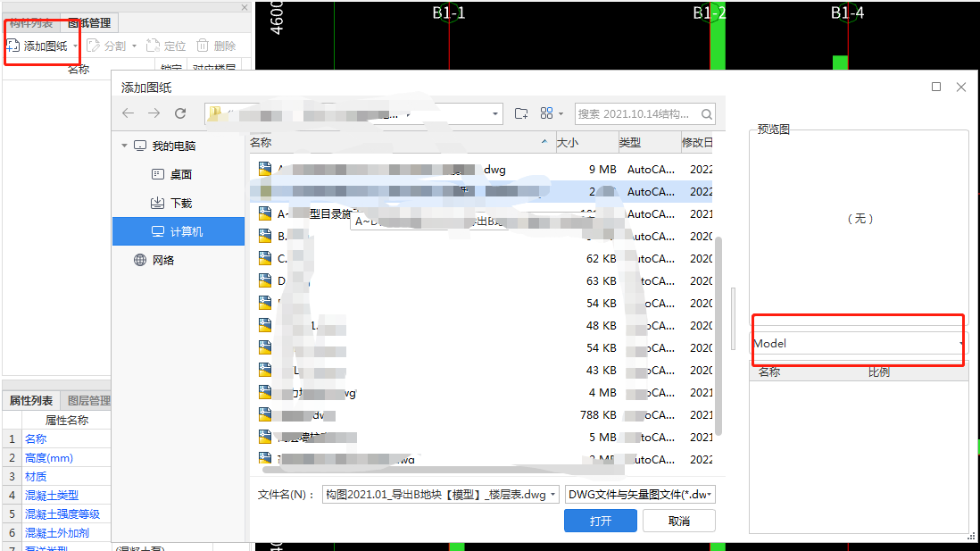Select 计算机 in the sidebar
Screen dimensions: 980x551
[179, 231]
